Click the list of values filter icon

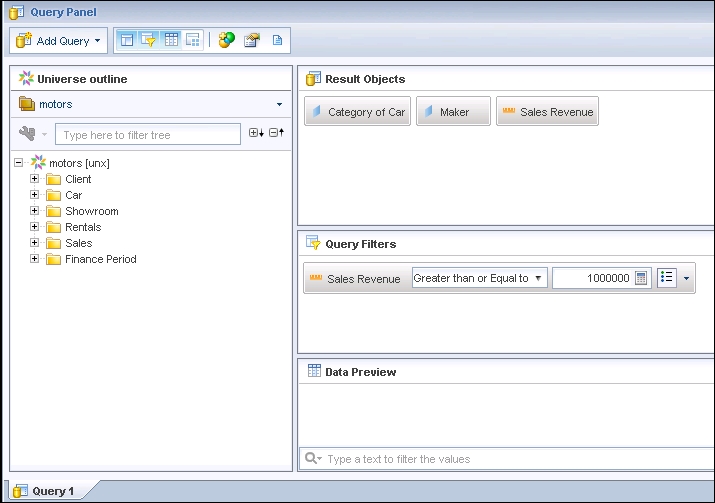pos(666,277)
